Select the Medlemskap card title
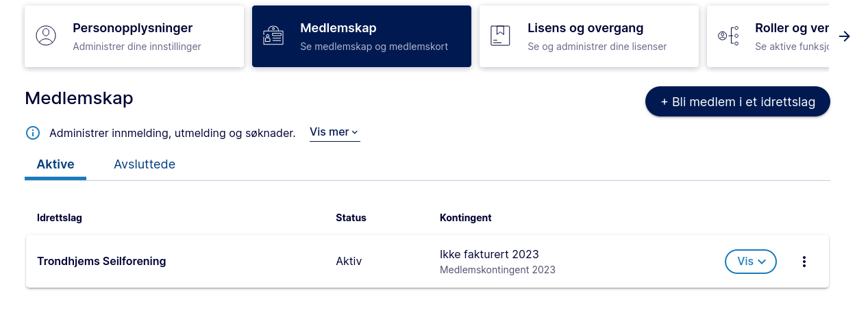868x326 pixels. 338,28
